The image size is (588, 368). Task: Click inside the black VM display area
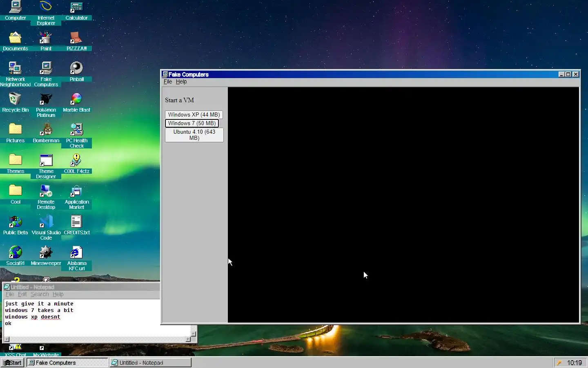[x=403, y=205]
